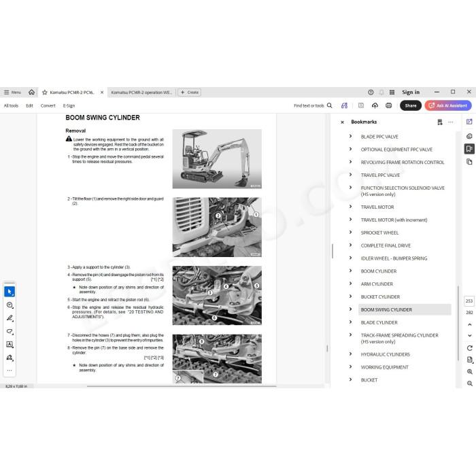476x476 pixels.
Task: Open the top icon in right sidebar
Action: tap(469, 122)
